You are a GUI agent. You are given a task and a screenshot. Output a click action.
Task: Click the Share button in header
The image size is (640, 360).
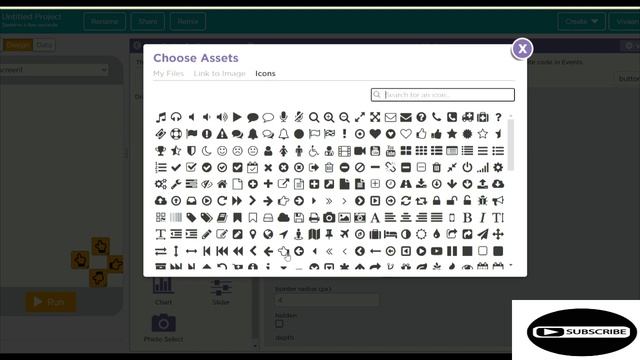(x=148, y=21)
